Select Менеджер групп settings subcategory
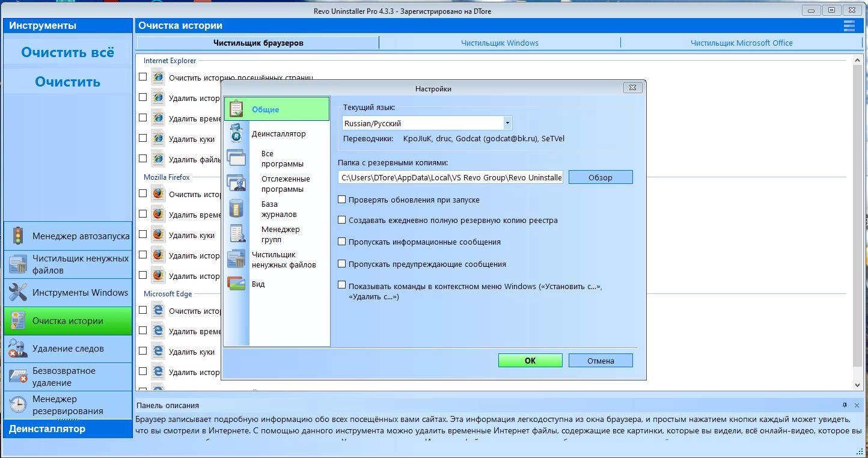 coord(280,234)
